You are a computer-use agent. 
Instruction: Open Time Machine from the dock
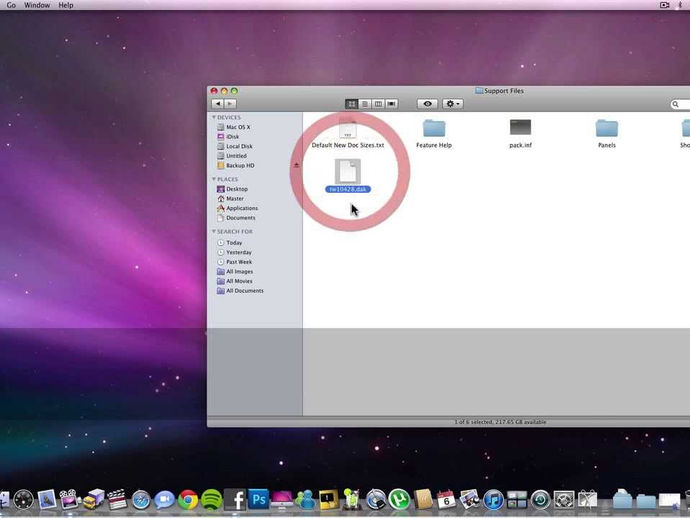click(x=541, y=500)
